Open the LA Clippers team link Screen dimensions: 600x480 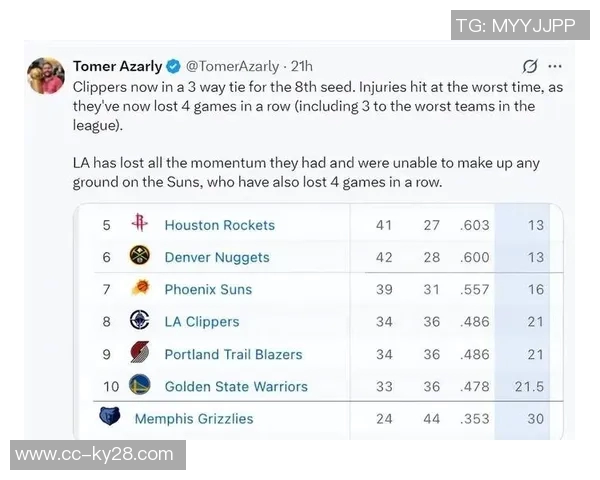point(201,322)
